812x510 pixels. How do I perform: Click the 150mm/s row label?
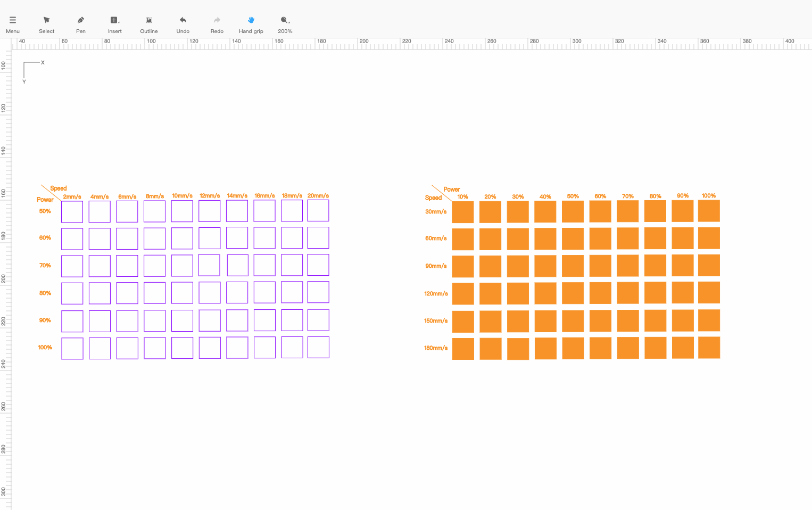pos(436,321)
